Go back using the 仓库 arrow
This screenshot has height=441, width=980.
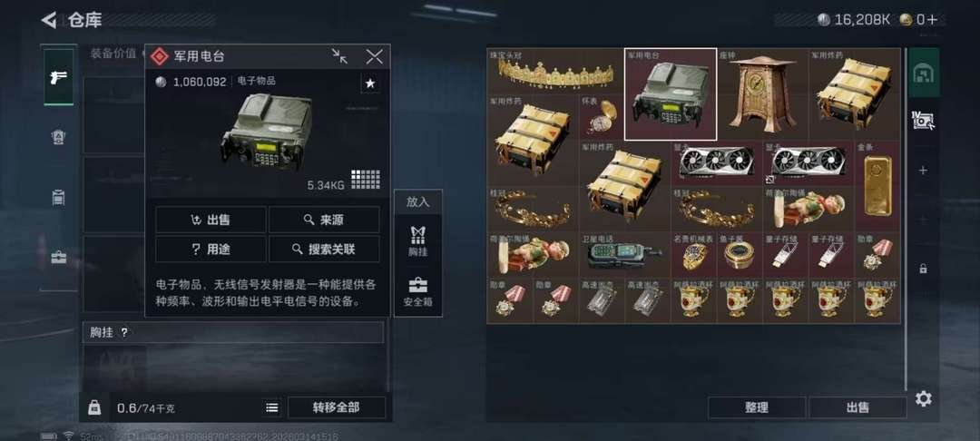(49, 20)
